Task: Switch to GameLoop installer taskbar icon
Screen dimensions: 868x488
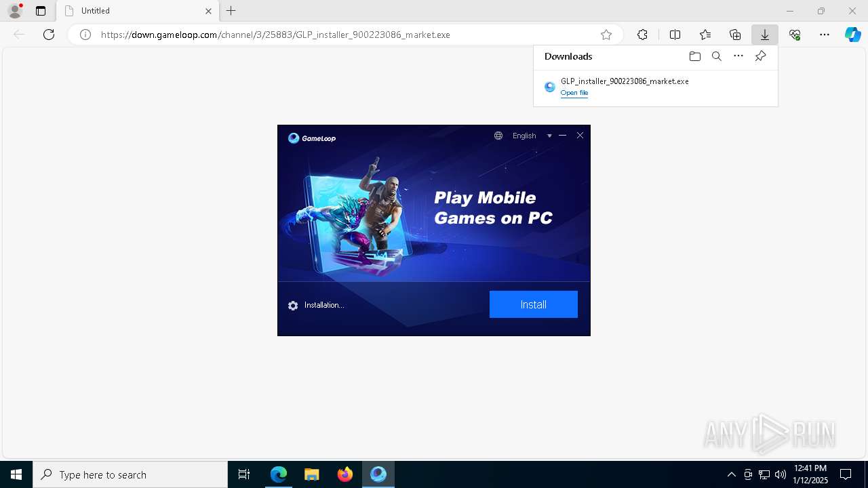Action: (378, 474)
